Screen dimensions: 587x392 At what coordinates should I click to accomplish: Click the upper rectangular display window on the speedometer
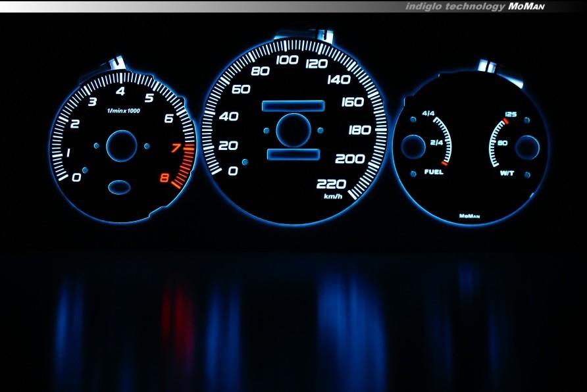[x=293, y=106]
